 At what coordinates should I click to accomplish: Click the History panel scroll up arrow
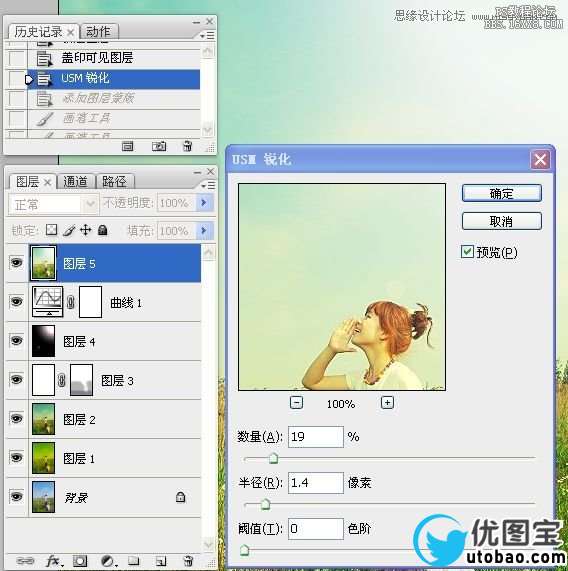(208, 51)
